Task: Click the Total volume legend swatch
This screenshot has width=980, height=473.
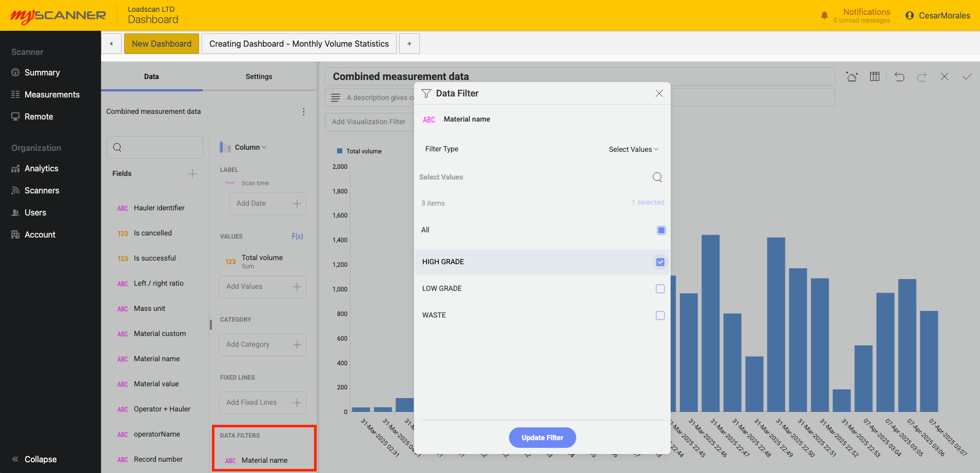Action: pos(340,151)
